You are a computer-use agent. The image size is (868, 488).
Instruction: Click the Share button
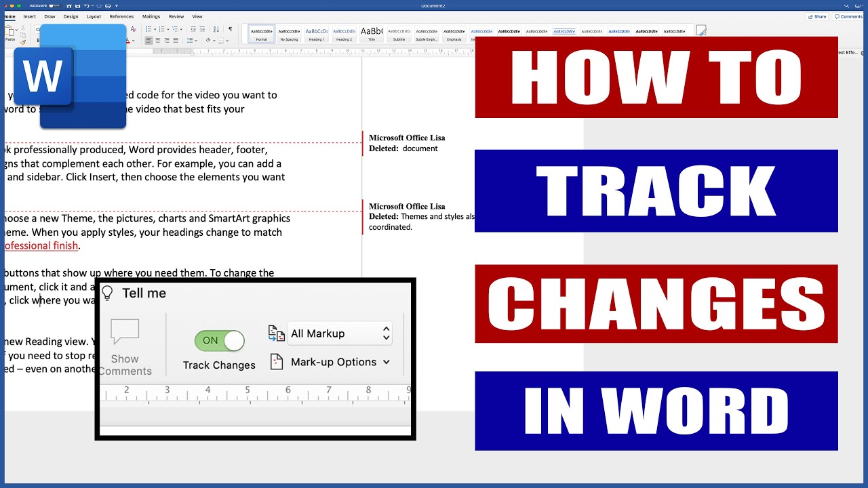pos(817,16)
